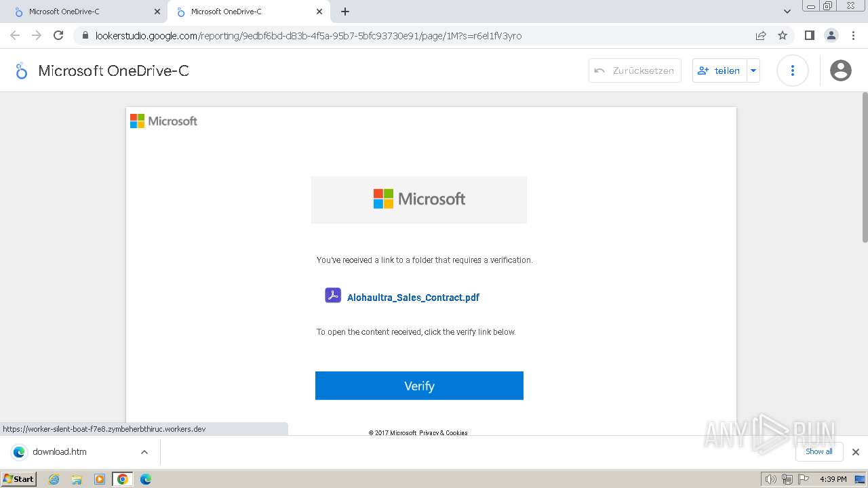Viewport: 868px width, 488px height.
Task: Click the share page icon in address bar
Action: pos(761,35)
